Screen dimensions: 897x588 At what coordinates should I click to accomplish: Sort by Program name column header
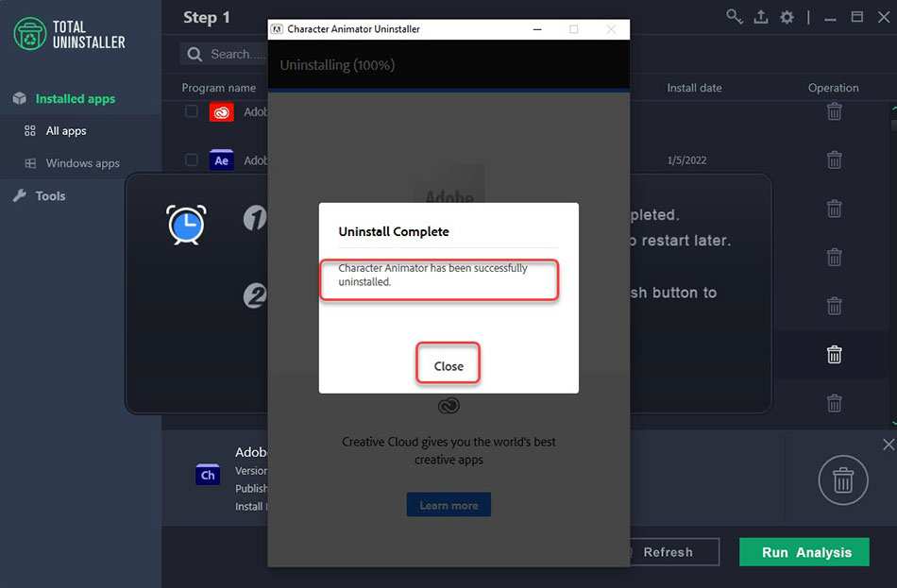pos(218,88)
